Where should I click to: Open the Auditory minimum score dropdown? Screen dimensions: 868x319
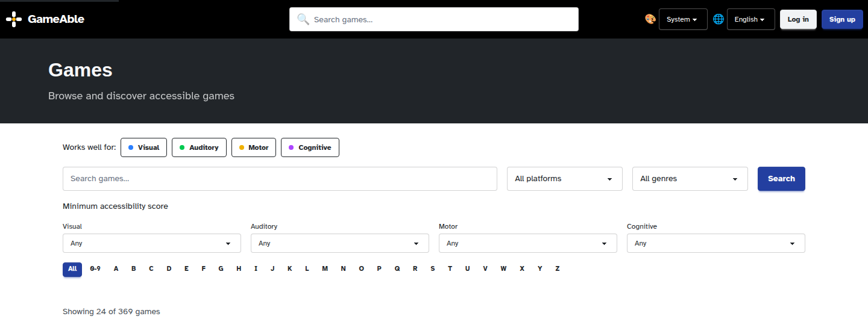click(340, 243)
